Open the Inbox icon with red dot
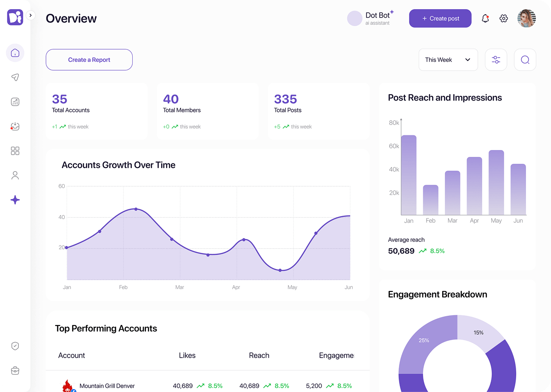This screenshot has width=551, height=392. click(x=15, y=126)
